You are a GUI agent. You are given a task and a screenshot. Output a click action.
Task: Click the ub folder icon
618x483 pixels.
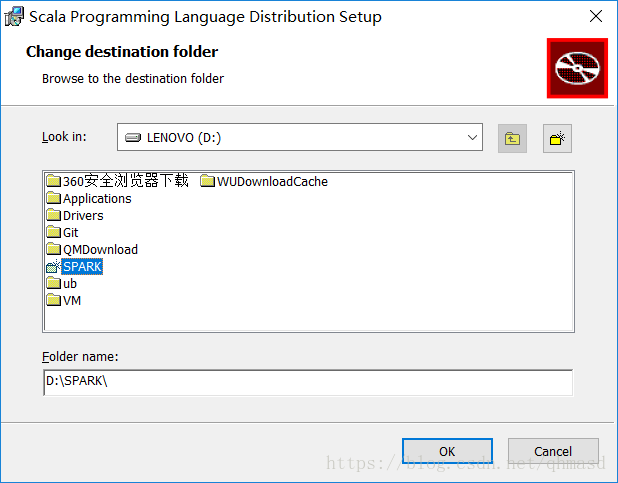54,283
